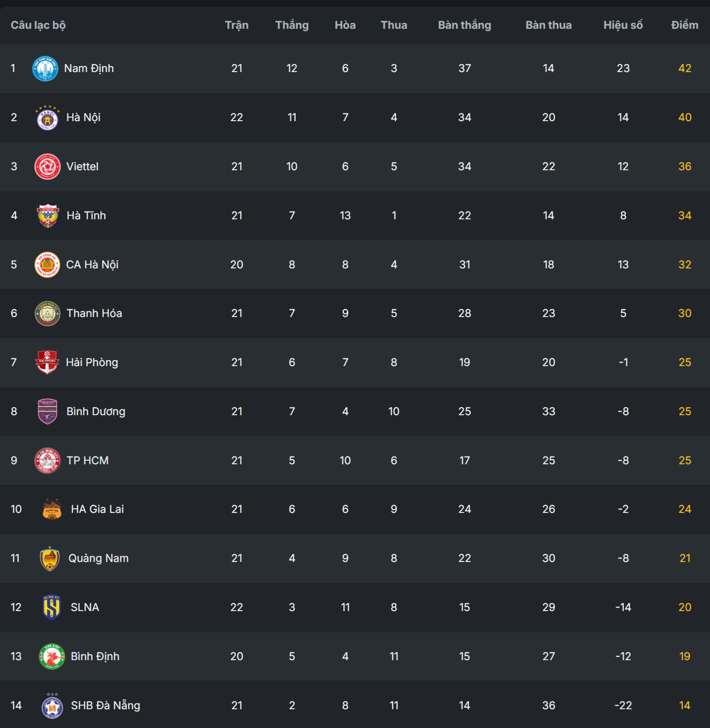Viewport: 710px width, 728px height.
Task: Click the Thanh Hóa club logo
Action: point(47,314)
